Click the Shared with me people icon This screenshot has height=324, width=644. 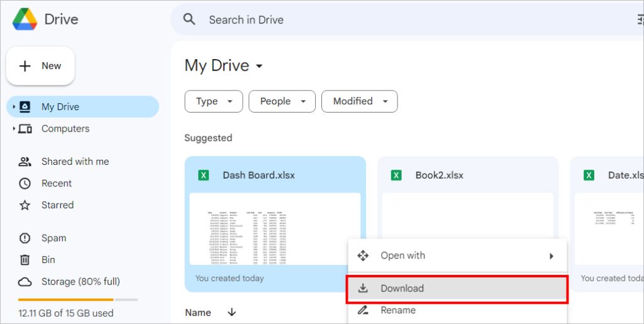pyautogui.click(x=25, y=162)
